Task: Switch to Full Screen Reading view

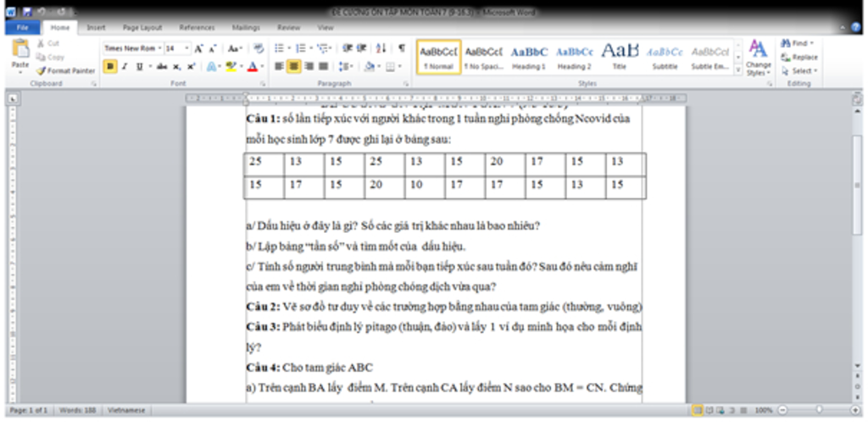Action: (709, 410)
